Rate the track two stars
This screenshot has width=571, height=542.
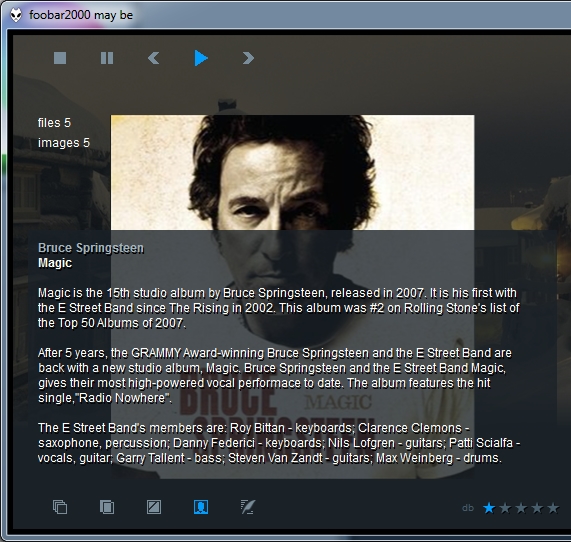[505, 508]
